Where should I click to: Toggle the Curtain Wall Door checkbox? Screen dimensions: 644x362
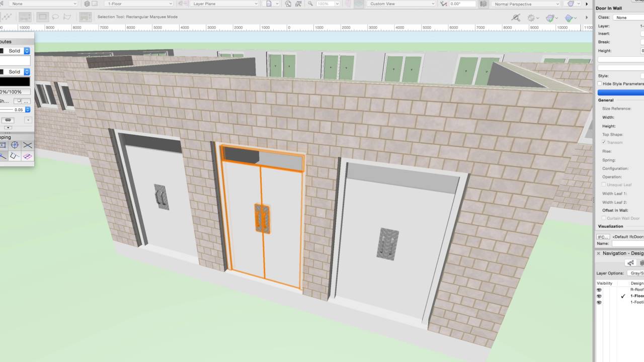click(604, 218)
